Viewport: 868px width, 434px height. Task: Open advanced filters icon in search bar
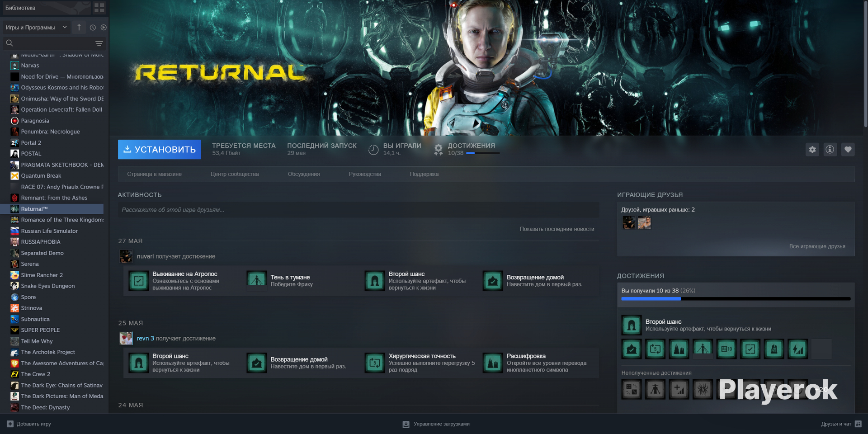coord(99,43)
